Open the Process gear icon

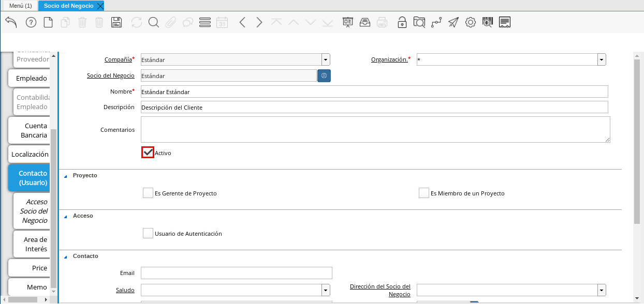471,22
